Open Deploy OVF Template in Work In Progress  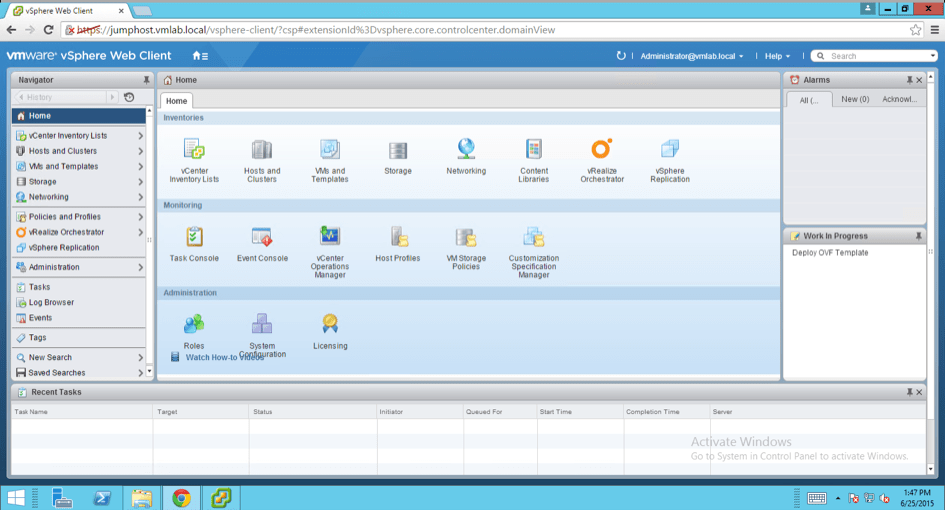pos(830,253)
